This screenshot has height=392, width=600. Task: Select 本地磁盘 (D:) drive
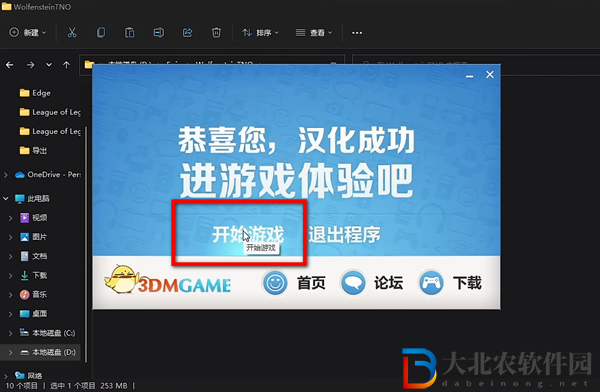pos(48,352)
